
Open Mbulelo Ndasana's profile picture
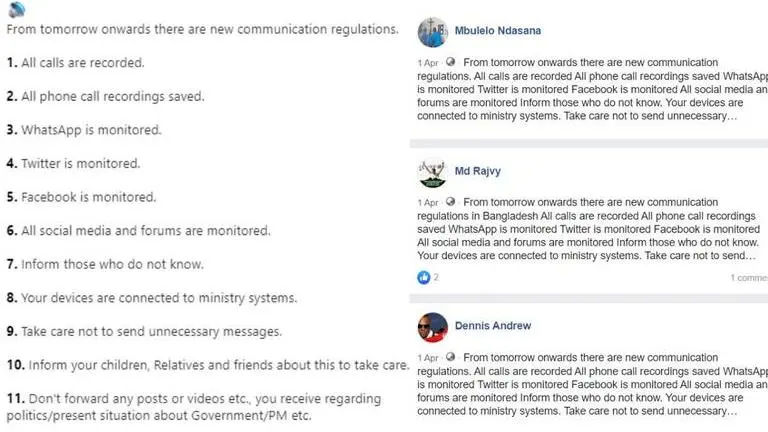[432, 31]
